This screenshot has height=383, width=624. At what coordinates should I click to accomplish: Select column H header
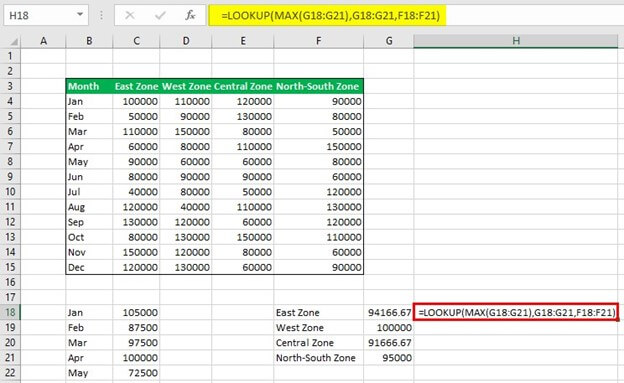click(516, 41)
